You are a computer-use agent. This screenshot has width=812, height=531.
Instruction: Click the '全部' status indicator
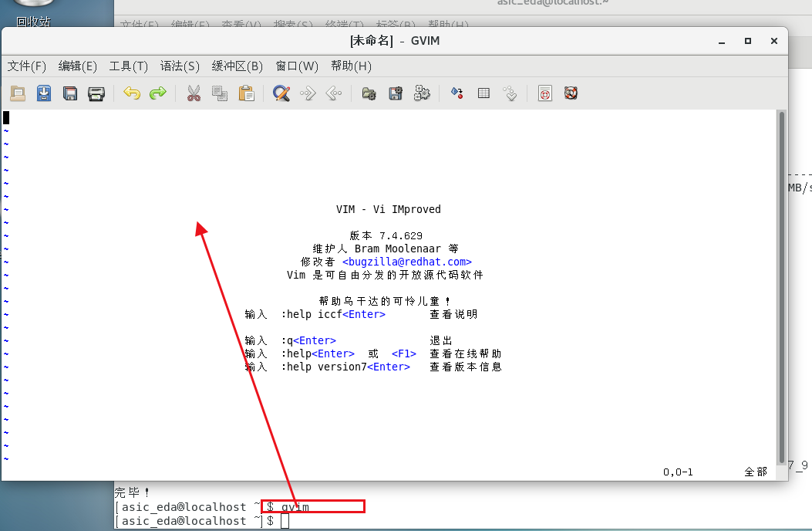click(x=756, y=472)
